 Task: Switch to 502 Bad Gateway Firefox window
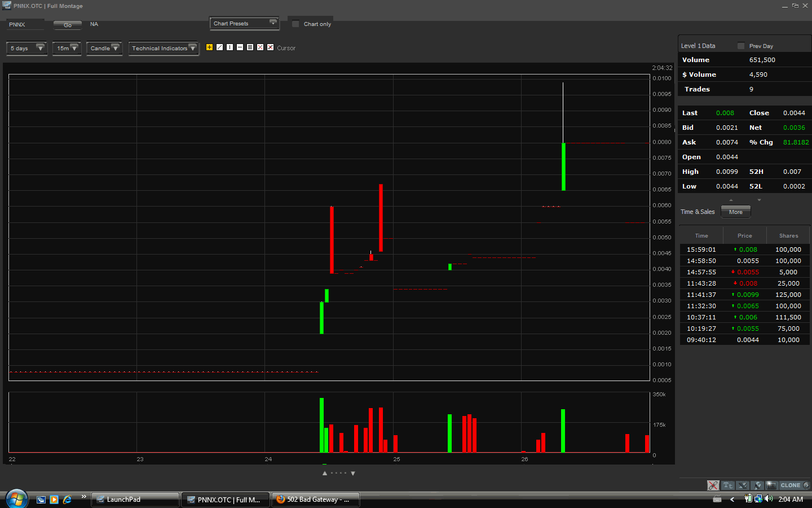(x=316, y=500)
